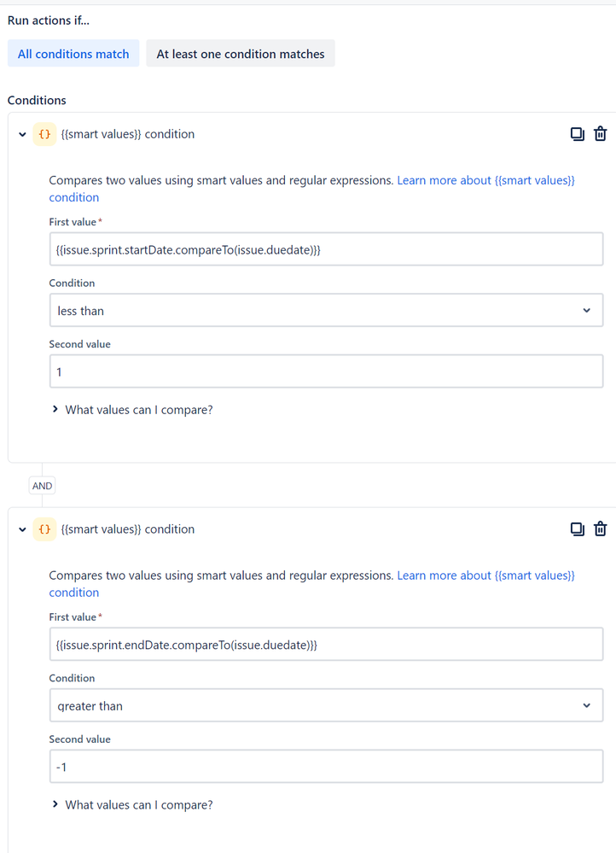The width and height of the screenshot is (616, 853).
Task: Open Learn more link in second condition
Action: [x=485, y=576]
